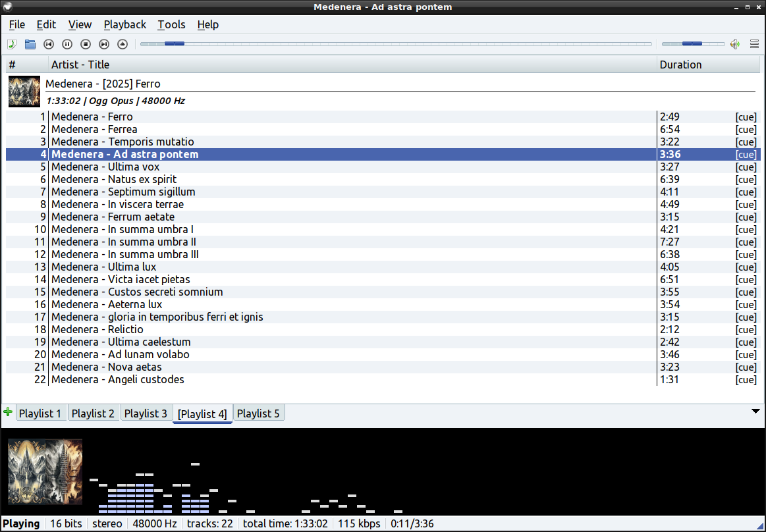This screenshot has height=532, width=766.
Task: Expand the playlist tab list arrow
Action: [x=756, y=412]
